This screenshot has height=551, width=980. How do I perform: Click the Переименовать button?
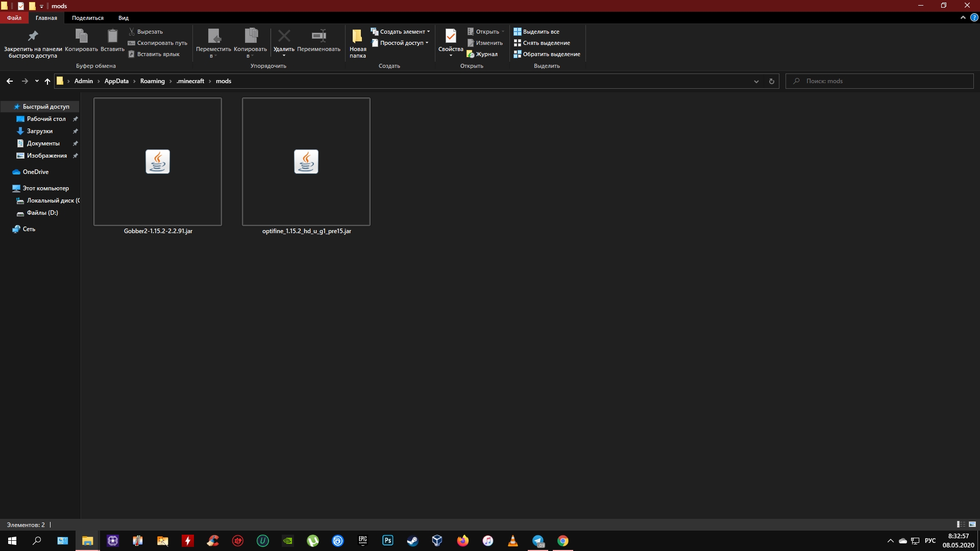click(x=318, y=40)
